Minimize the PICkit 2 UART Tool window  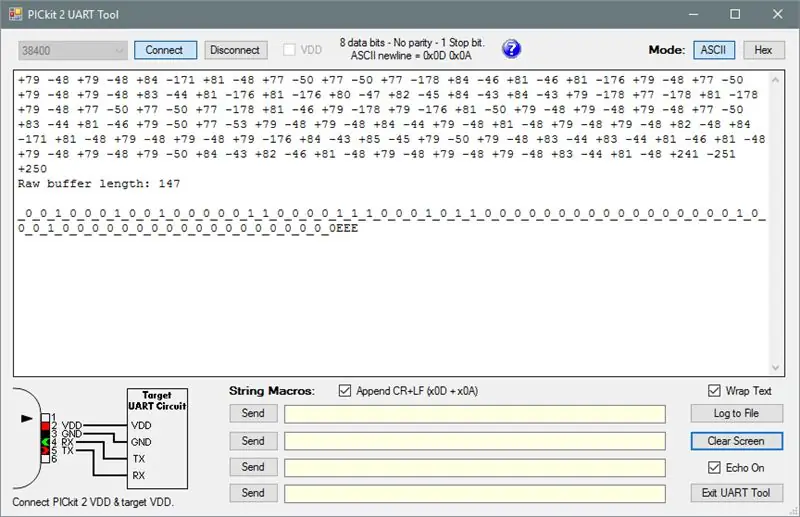point(693,14)
